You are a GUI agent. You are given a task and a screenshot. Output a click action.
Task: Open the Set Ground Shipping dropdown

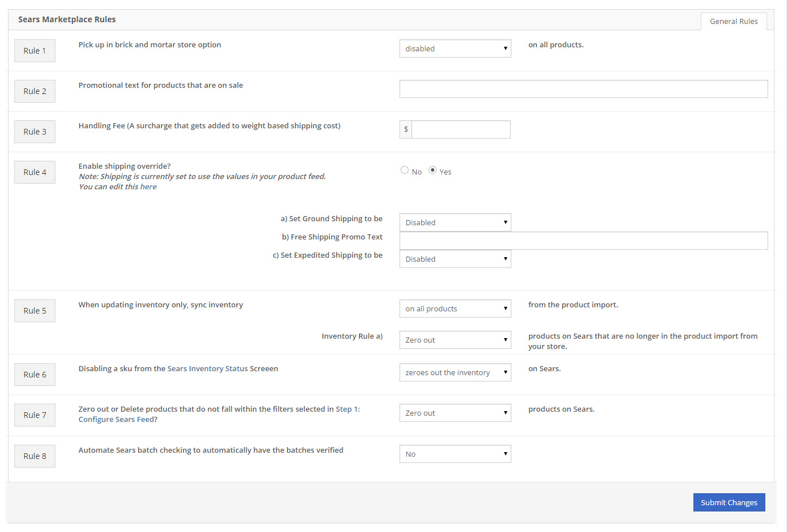click(455, 222)
